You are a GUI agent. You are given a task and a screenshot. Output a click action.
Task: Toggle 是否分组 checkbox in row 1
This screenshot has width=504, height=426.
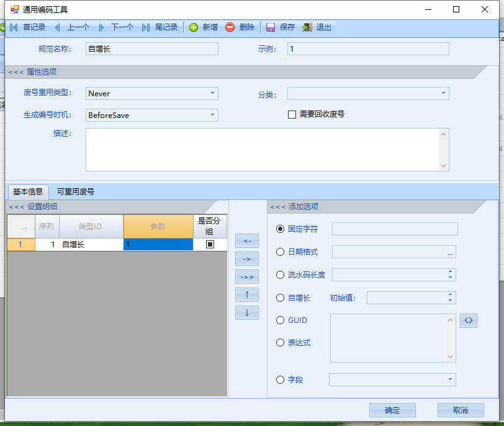tap(210, 244)
